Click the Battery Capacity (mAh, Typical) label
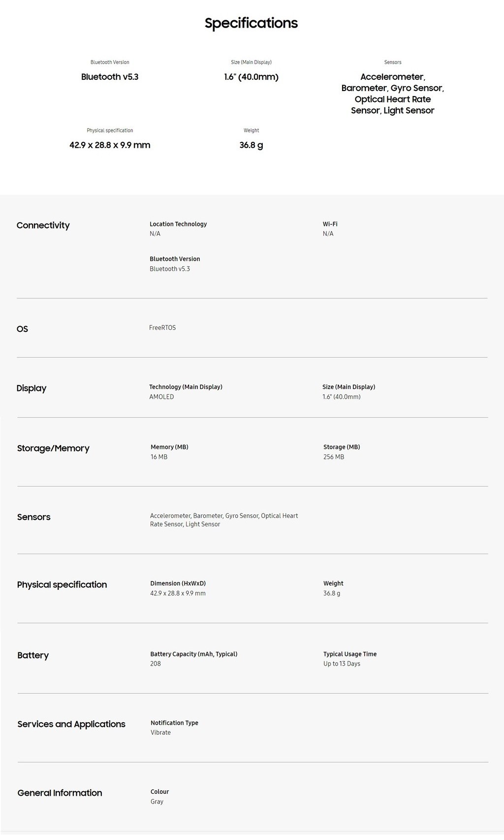504x840 pixels. (193, 654)
